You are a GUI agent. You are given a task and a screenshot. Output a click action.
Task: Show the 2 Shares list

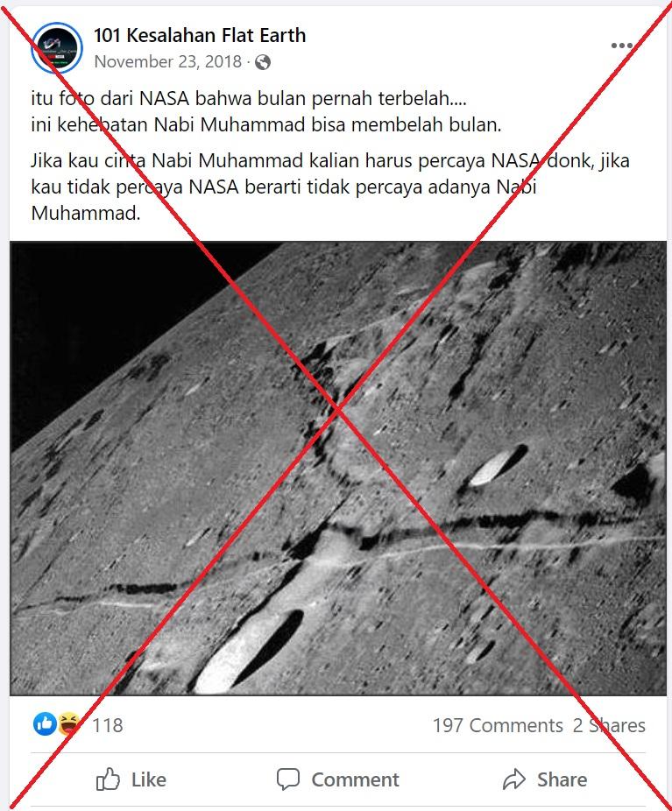point(609,725)
